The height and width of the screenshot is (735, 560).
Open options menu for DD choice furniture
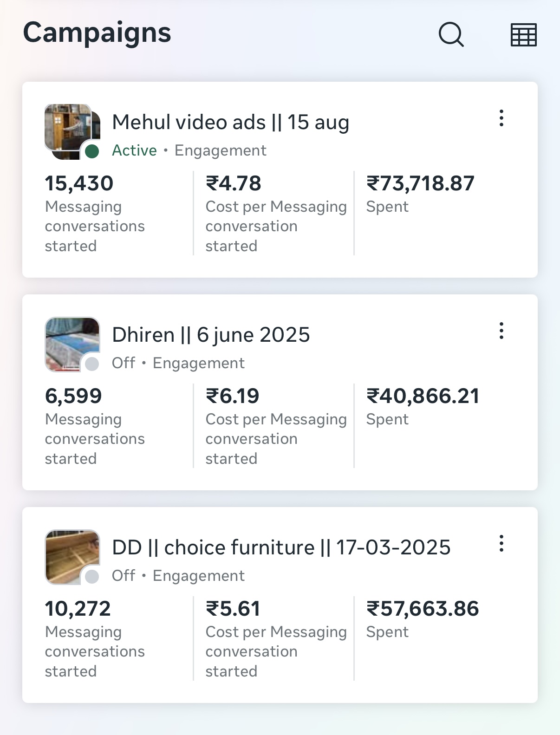(x=501, y=544)
